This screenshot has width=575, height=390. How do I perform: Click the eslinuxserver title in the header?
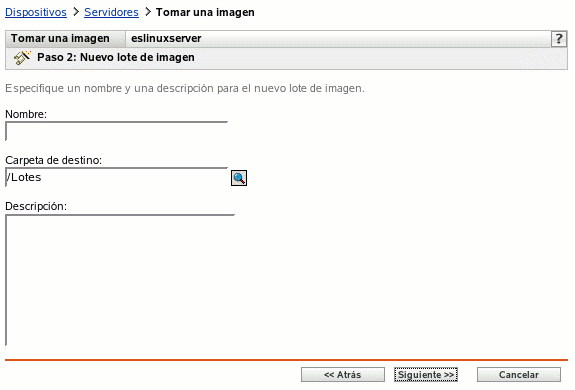[166, 38]
